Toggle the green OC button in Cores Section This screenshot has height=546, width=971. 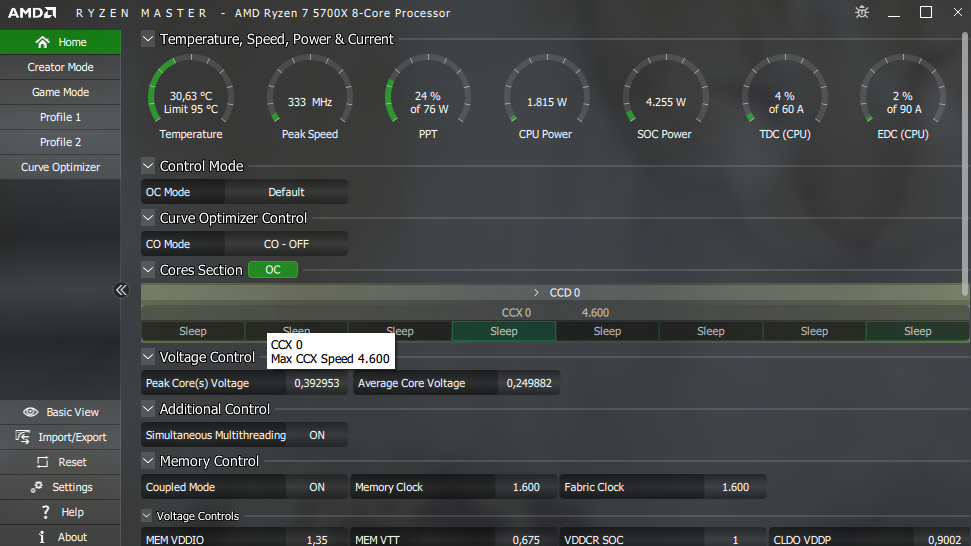coord(272,270)
